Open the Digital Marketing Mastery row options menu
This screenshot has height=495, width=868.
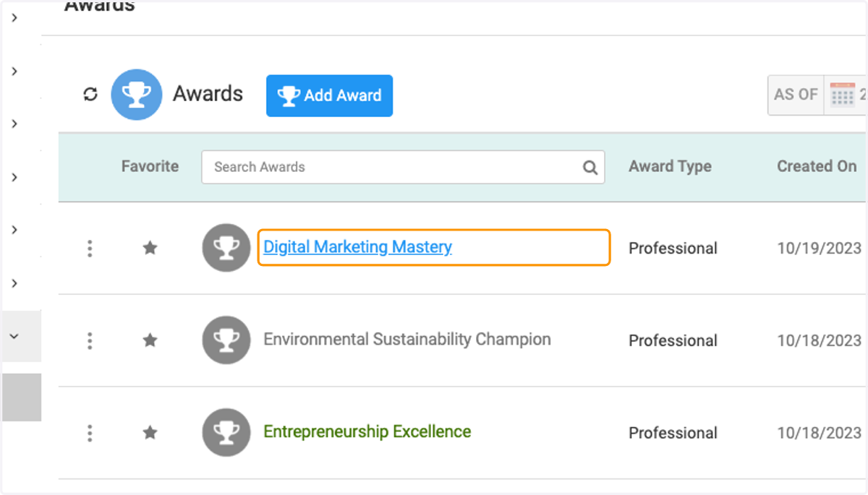point(90,248)
